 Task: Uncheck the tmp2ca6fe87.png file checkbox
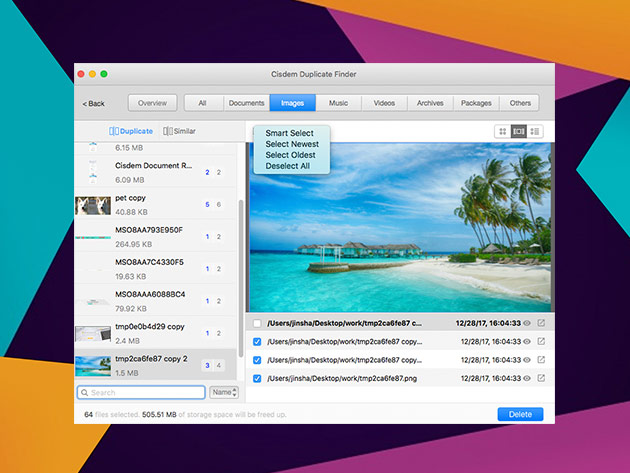point(257,379)
